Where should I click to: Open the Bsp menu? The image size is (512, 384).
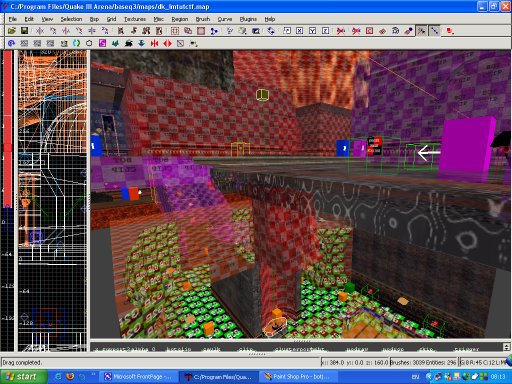pyautogui.click(x=94, y=19)
